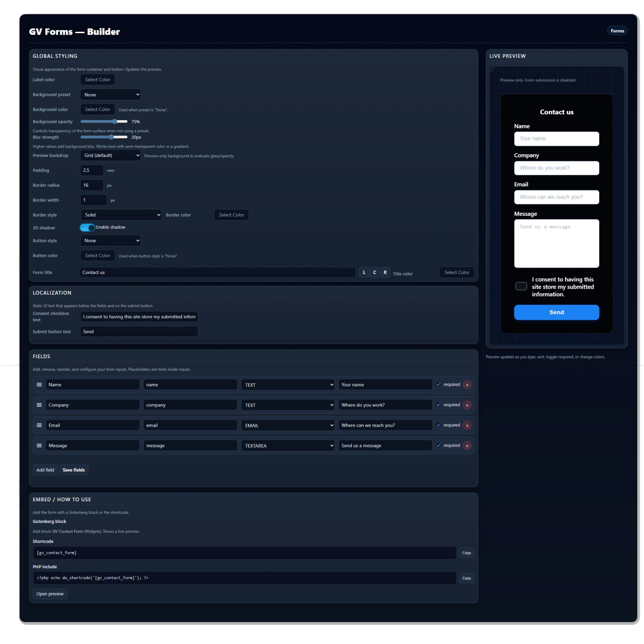The height and width of the screenshot is (644, 644).
Task: Open the type dropdown for Name field
Action: click(288, 385)
